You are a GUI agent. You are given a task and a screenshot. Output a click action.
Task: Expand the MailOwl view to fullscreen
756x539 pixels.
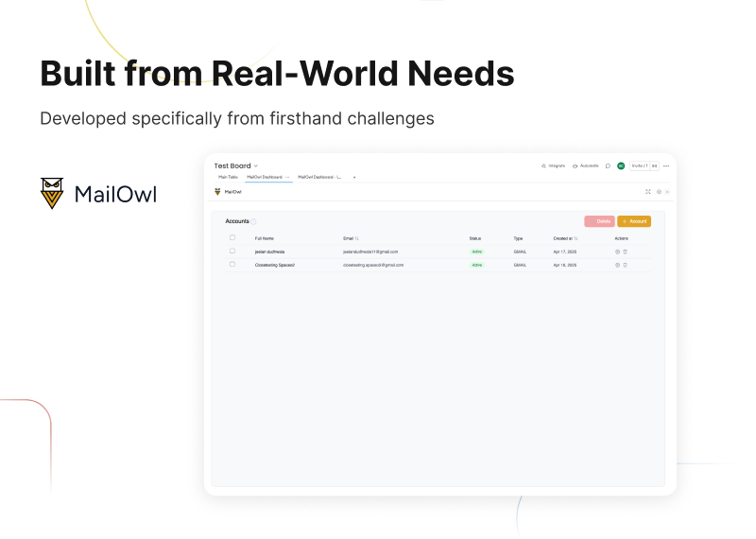coord(648,192)
